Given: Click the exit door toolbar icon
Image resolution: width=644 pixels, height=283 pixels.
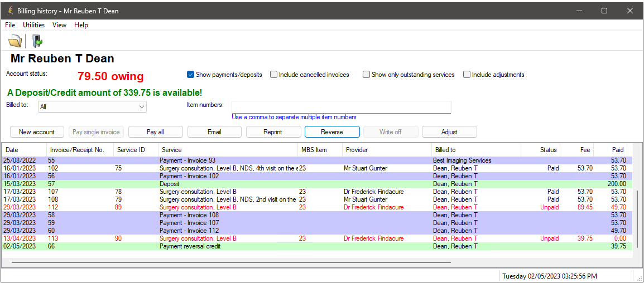Looking at the screenshot, I should (x=38, y=41).
